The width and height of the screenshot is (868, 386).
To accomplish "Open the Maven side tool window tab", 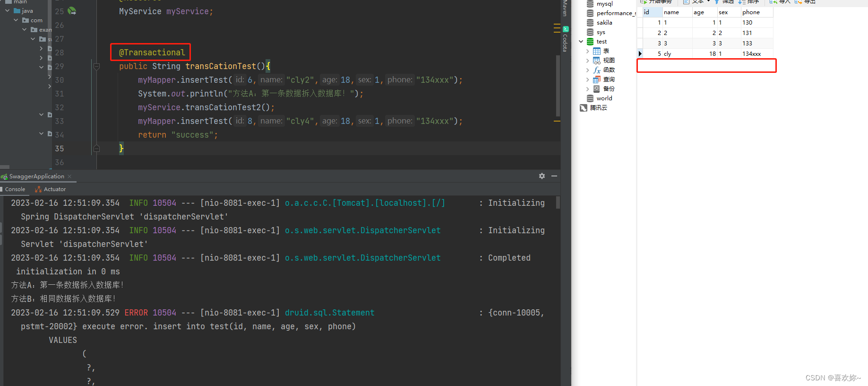I will 565,9.
